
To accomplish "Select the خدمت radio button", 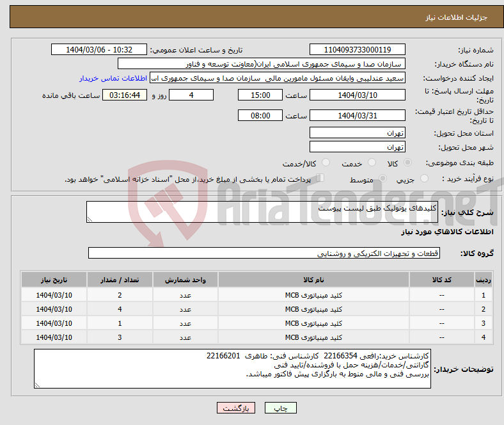I will [x=372, y=163].
